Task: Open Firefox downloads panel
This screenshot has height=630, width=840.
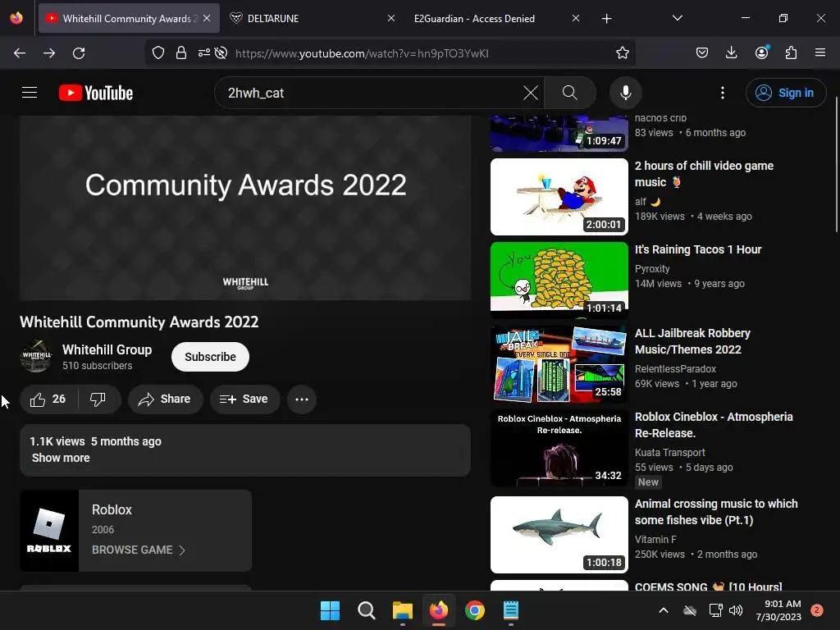Action: pyautogui.click(x=731, y=53)
